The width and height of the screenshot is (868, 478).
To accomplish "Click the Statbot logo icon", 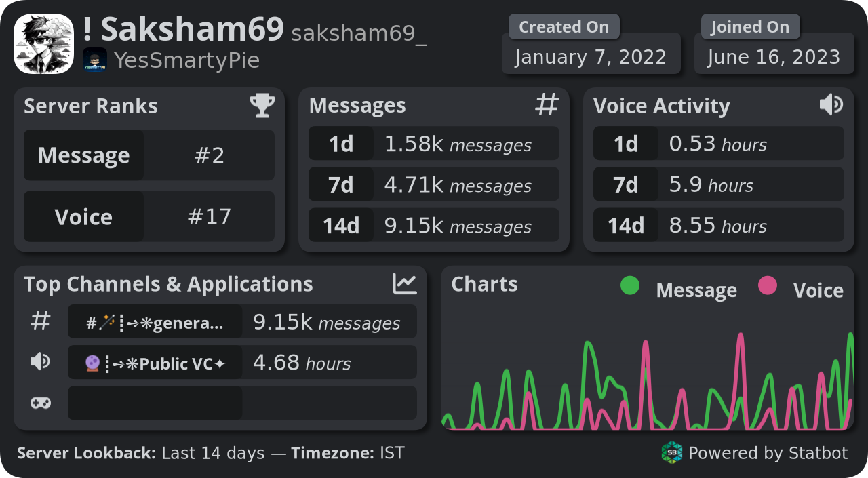I will 672,452.
